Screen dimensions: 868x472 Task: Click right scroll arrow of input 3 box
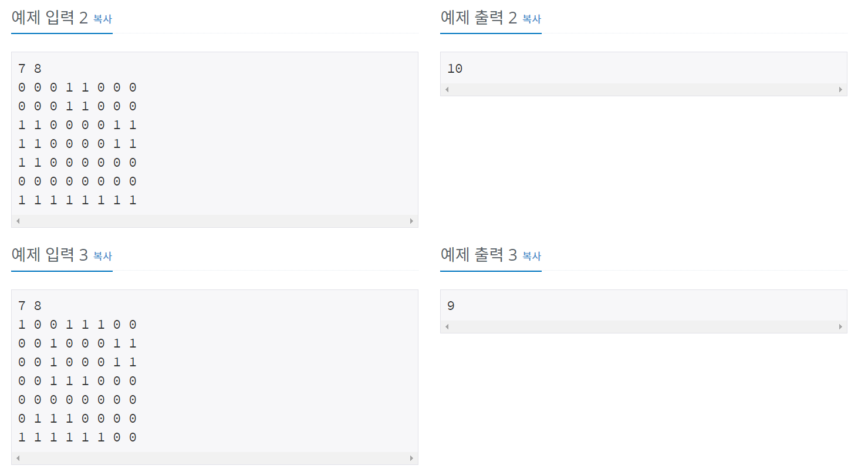(x=412, y=458)
